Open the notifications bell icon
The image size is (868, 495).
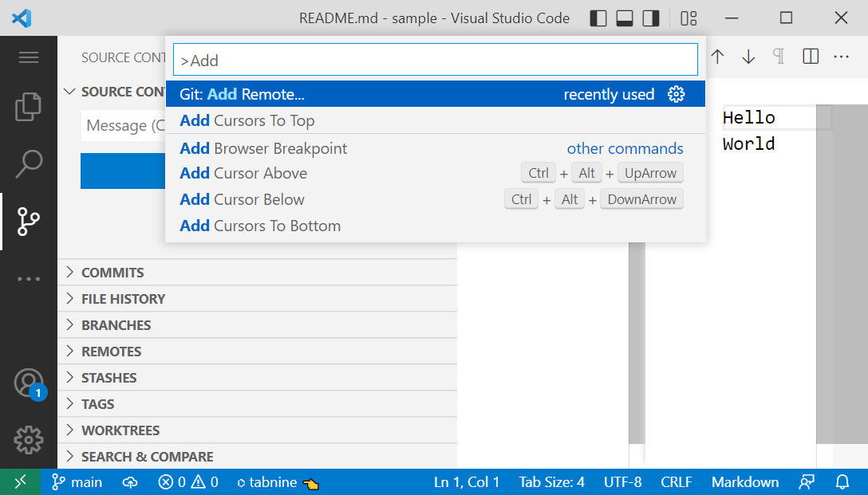pos(844,481)
